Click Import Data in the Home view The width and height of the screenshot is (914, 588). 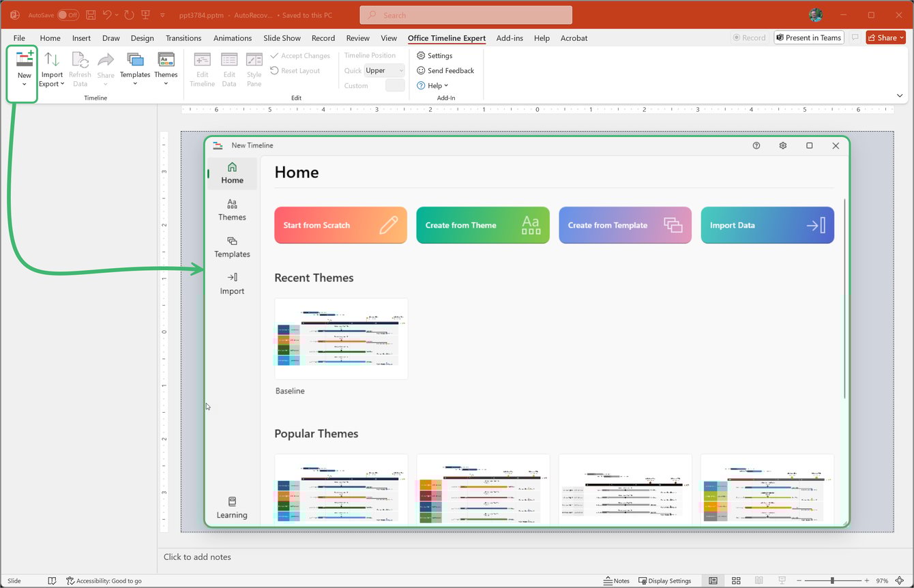coord(767,225)
